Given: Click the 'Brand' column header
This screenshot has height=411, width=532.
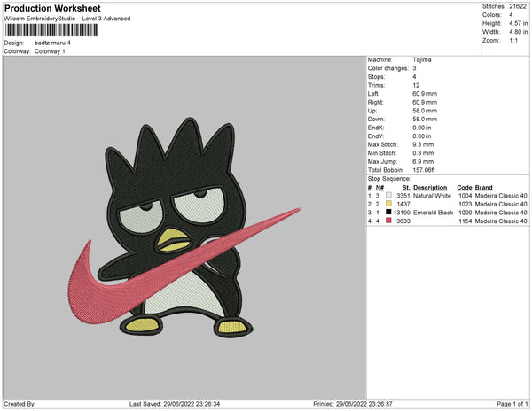Looking at the screenshot, I should [483, 188].
